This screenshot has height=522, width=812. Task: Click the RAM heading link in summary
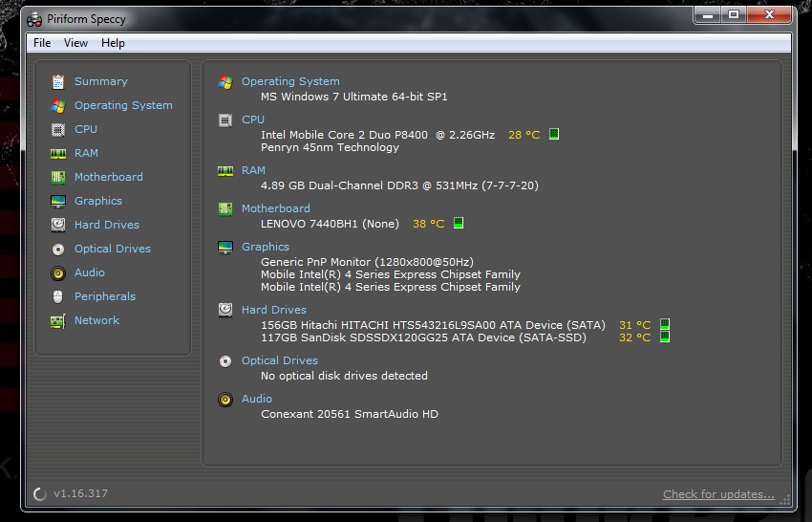click(x=253, y=170)
